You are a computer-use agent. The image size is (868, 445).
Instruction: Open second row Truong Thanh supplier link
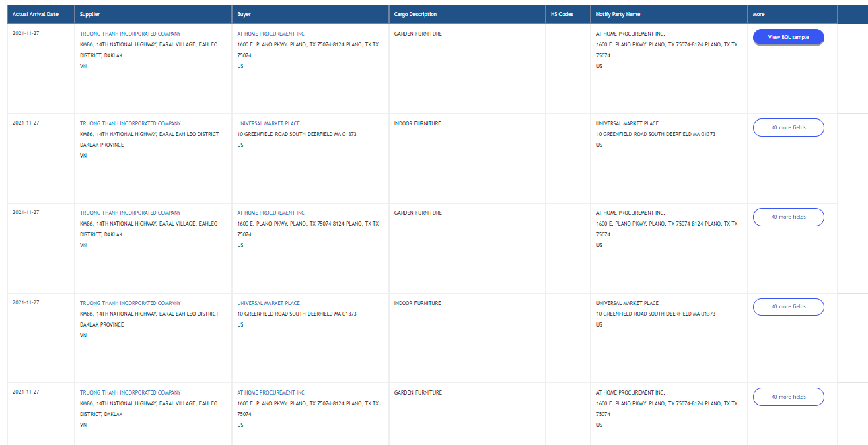[130, 123]
